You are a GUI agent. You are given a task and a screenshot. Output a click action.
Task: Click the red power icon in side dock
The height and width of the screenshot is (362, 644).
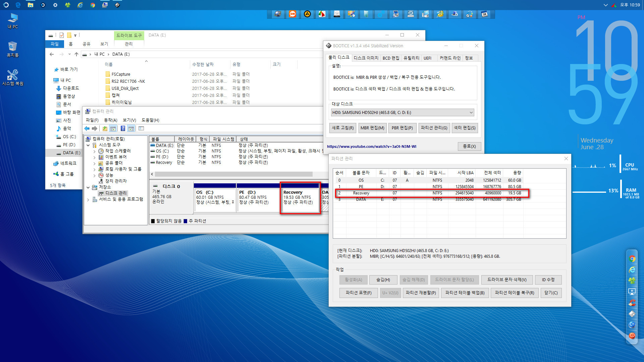tap(632, 335)
